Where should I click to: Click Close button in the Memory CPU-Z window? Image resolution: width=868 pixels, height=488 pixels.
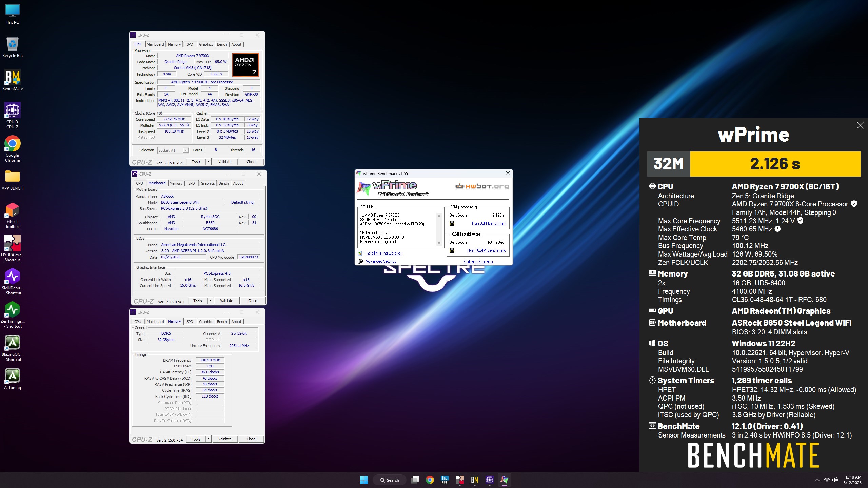tap(251, 439)
